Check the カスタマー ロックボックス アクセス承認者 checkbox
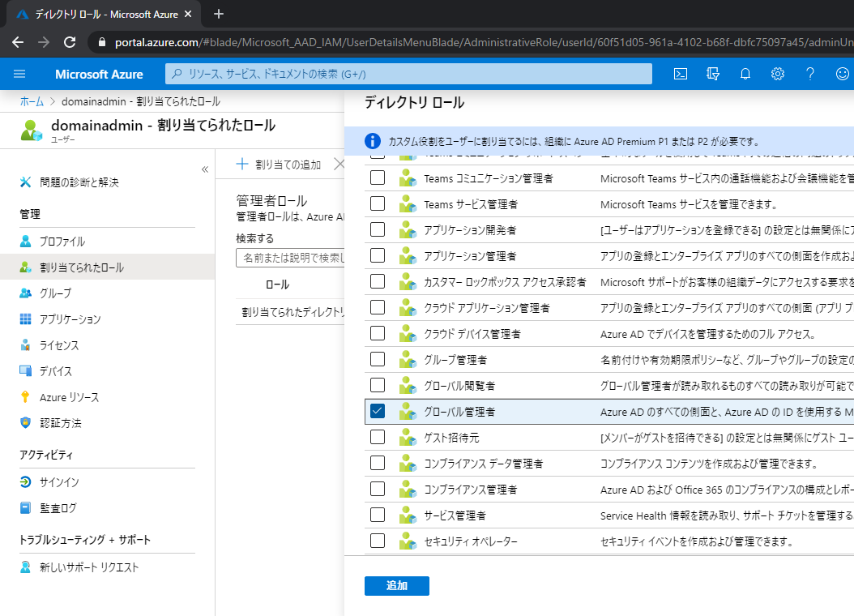The image size is (854, 616). [x=378, y=281]
